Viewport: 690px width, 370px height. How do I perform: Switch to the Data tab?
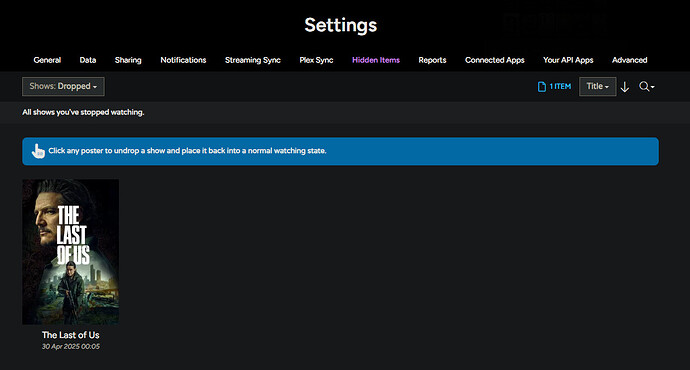pos(88,60)
